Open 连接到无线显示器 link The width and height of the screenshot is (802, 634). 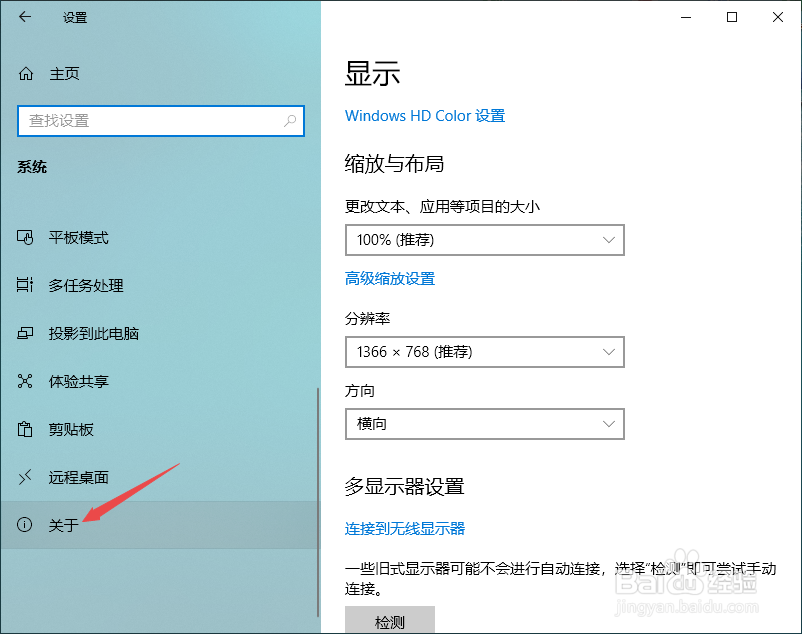405,529
